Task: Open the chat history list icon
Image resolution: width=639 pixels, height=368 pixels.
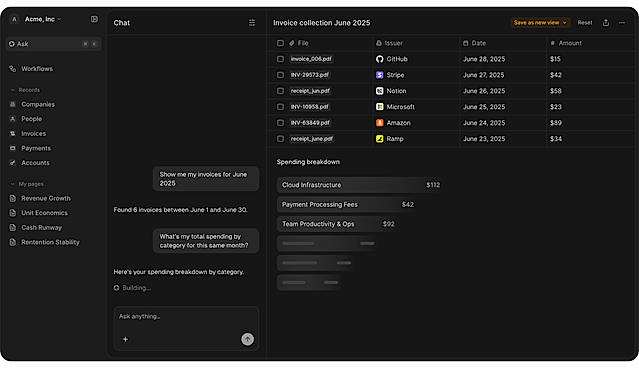Action: (x=252, y=23)
